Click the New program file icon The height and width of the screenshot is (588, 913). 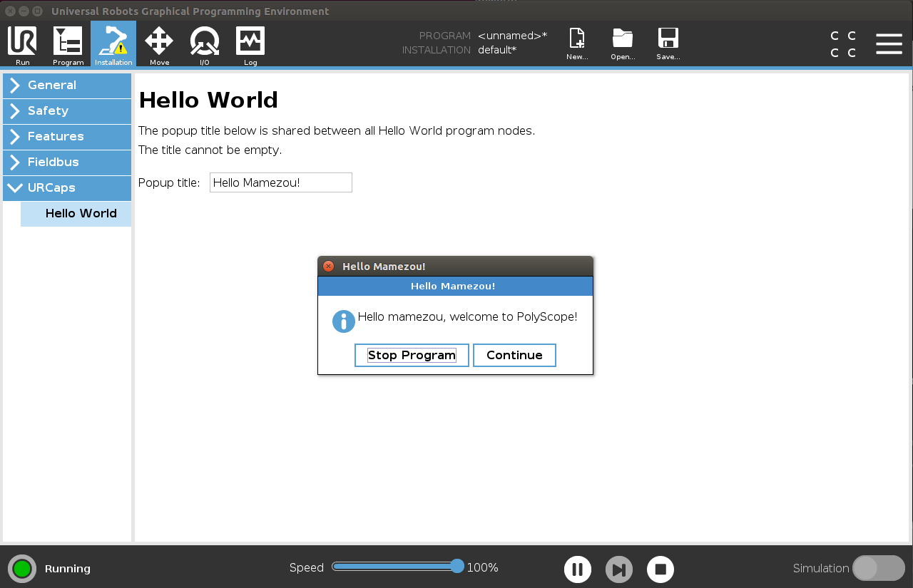click(x=577, y=40)
